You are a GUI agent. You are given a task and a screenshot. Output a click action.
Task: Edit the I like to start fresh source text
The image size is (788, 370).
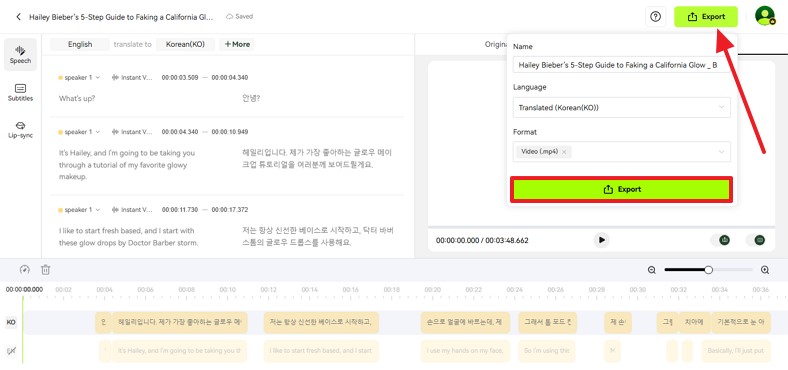tap(128, 236)
